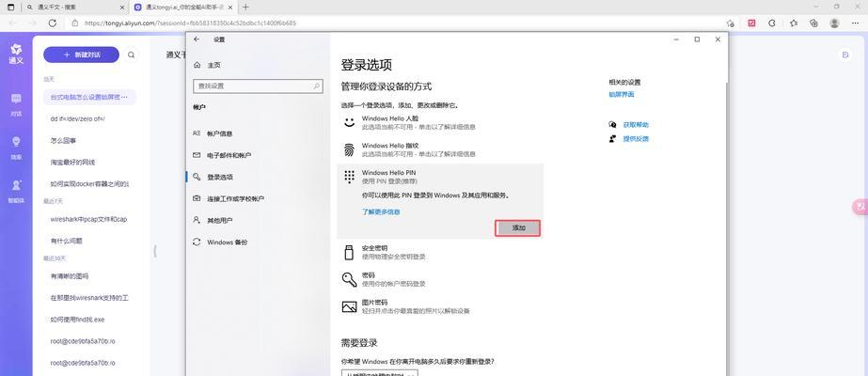Close the 通义千文 - 搜索 tab

point(122,8)
